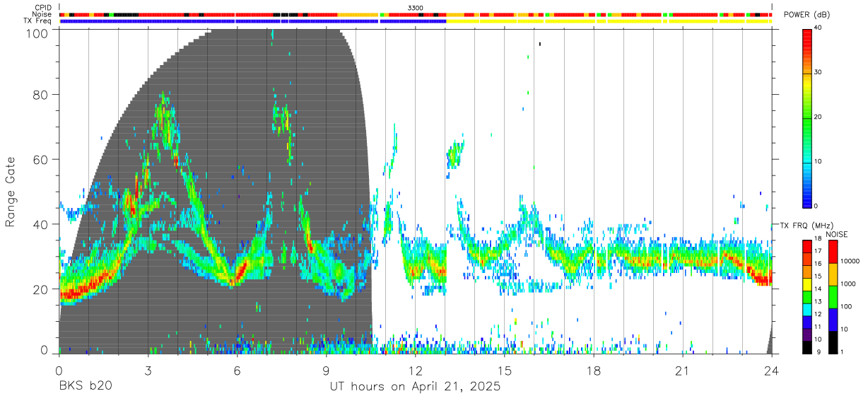Select the CPID label at top left
The image size is (868, 401).
tap(43, 8)
